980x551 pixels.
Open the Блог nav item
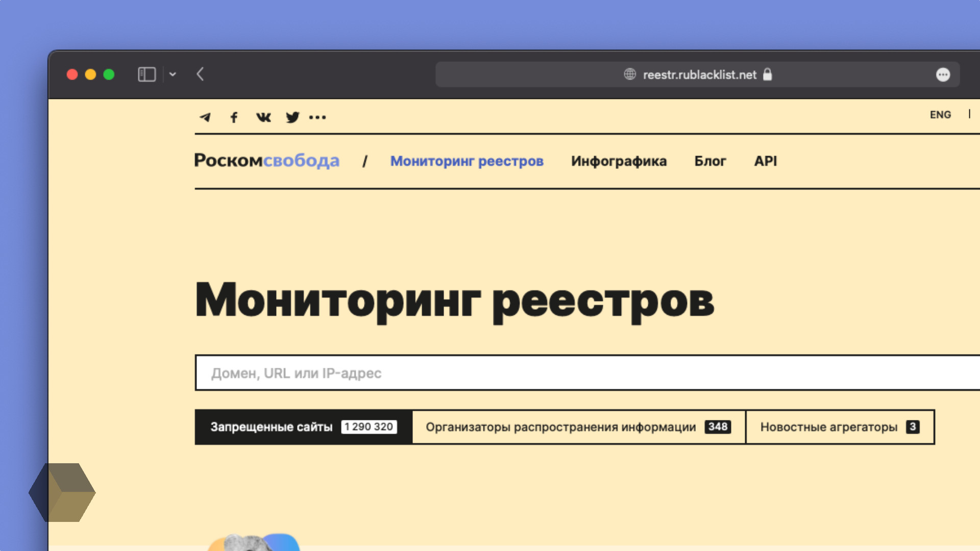point(710,161)
